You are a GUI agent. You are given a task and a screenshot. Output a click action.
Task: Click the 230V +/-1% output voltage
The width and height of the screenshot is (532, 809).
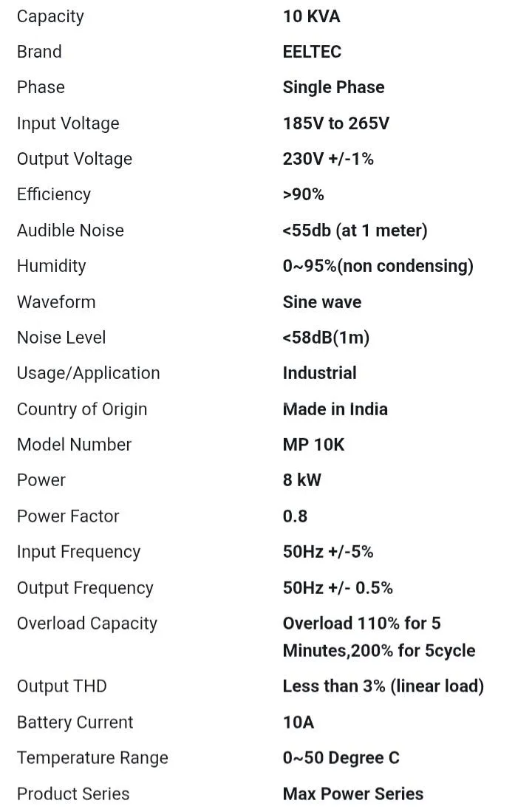[327, 159]
